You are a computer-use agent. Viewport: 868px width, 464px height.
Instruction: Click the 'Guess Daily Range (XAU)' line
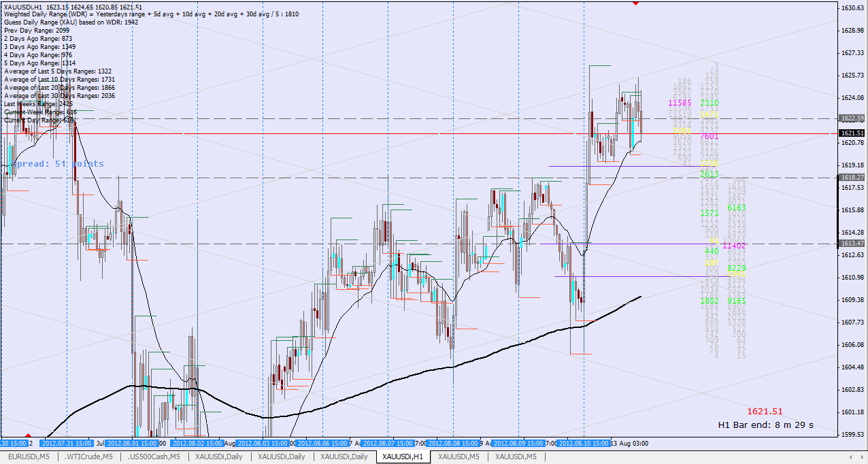tap(71, 22)
